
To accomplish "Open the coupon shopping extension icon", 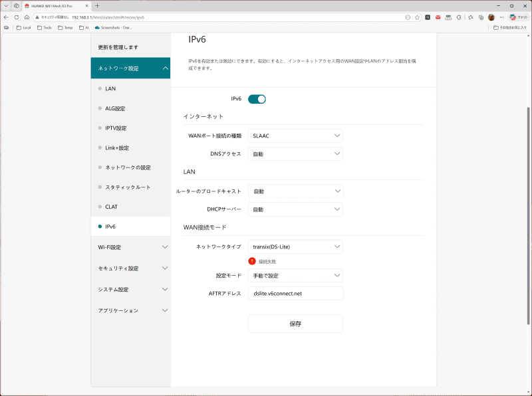I will click(x=448, y=17).
